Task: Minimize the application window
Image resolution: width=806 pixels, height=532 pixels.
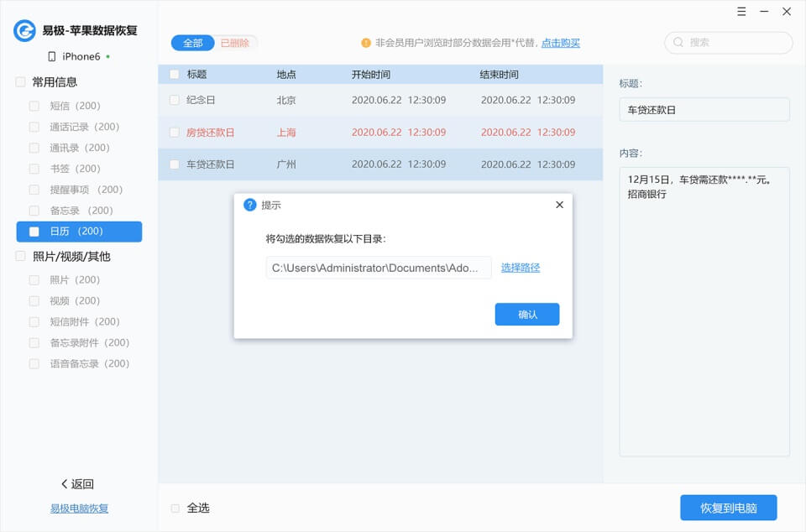Action: 764,11
